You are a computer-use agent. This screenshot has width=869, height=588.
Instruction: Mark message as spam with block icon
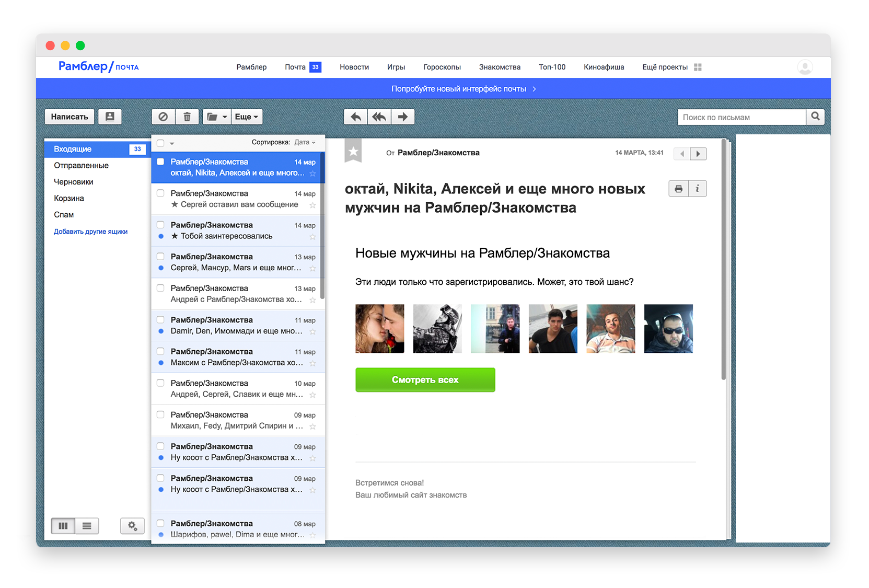[x=163, y=117]
